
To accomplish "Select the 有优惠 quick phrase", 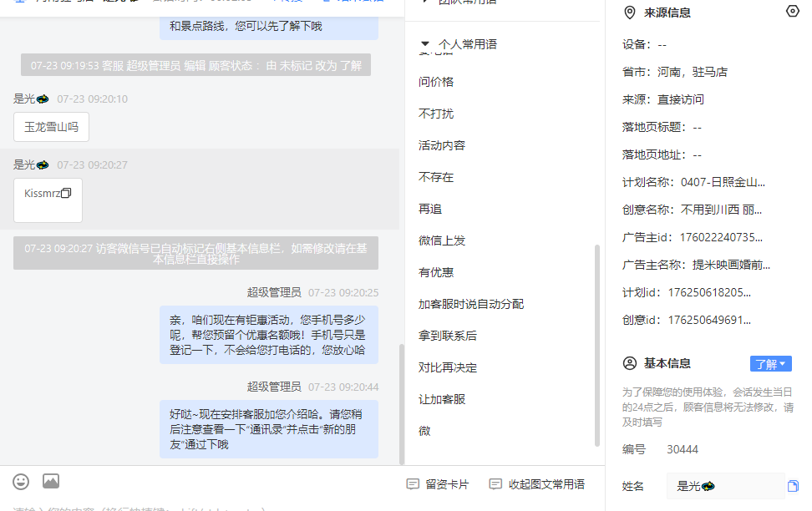I will 436,272.
